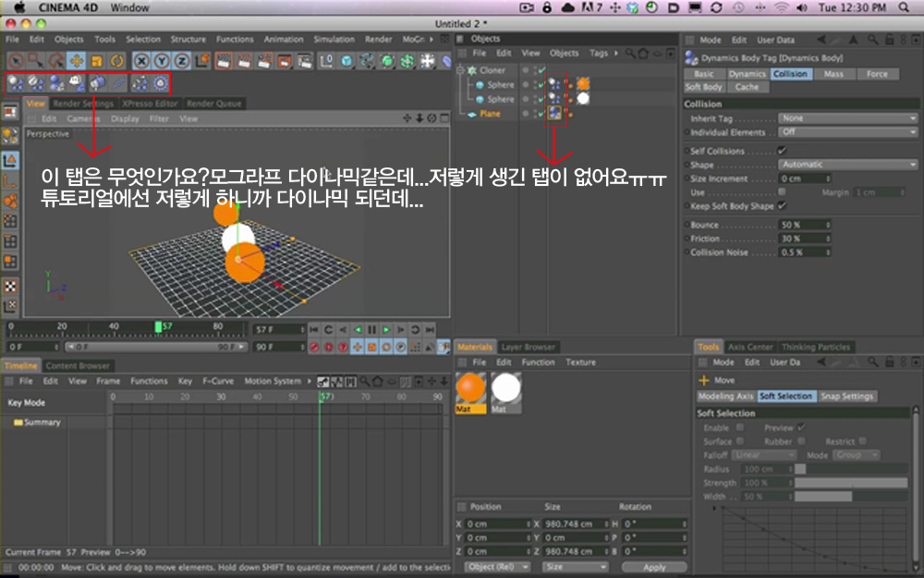Open the Content Browser tab
The image size is (924, 578).
[x=78, y=365]
